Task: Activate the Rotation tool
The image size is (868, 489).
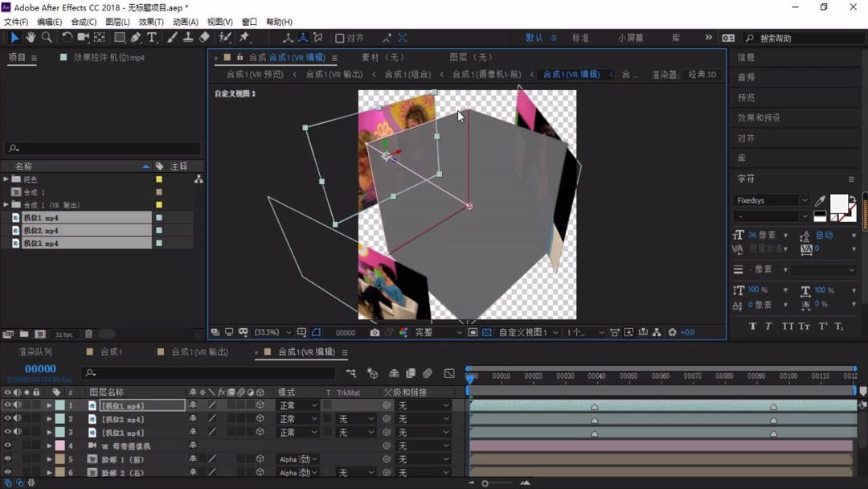Action: 67,38
